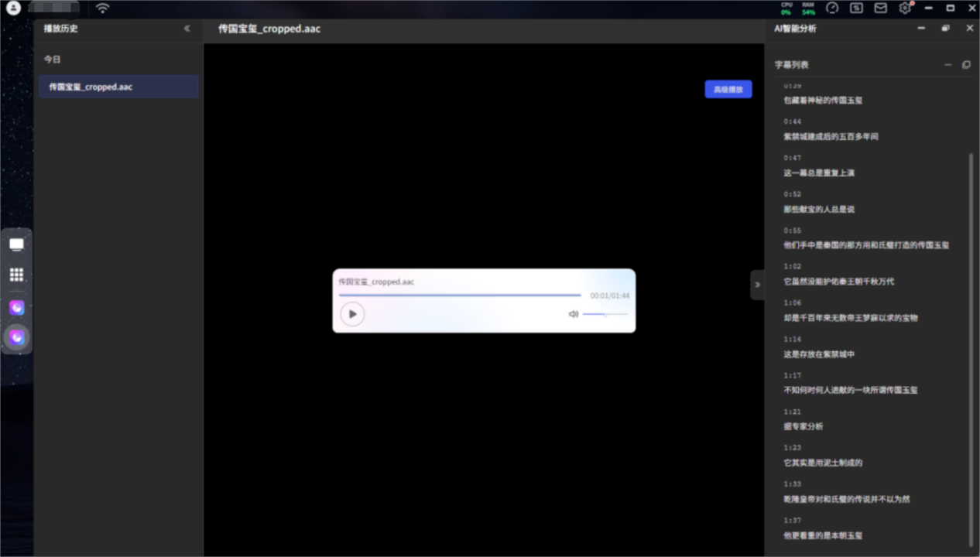Image resolution: width=980 pixels, height=557 pixels.
Task: Show desktop via monitor icon in dock
Action: point(16,244)
